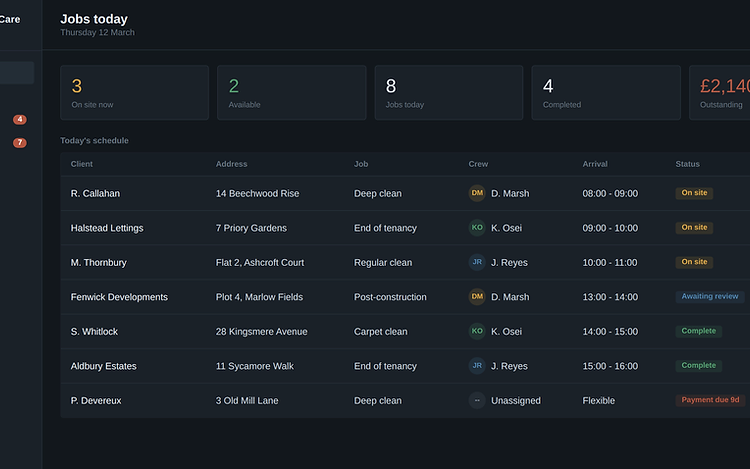Open the Available crew card
The height and width of the screenshot is (469, 750).
point(292,93)
